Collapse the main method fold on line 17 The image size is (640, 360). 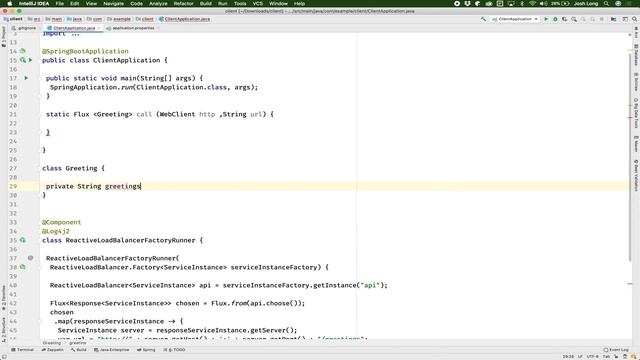click(x=41, y=78)
